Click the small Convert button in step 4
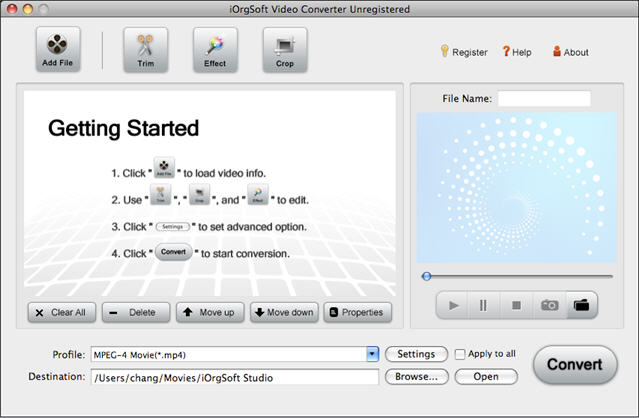The width and height of the screenshot is (639, 418). (x=173, y=252)
